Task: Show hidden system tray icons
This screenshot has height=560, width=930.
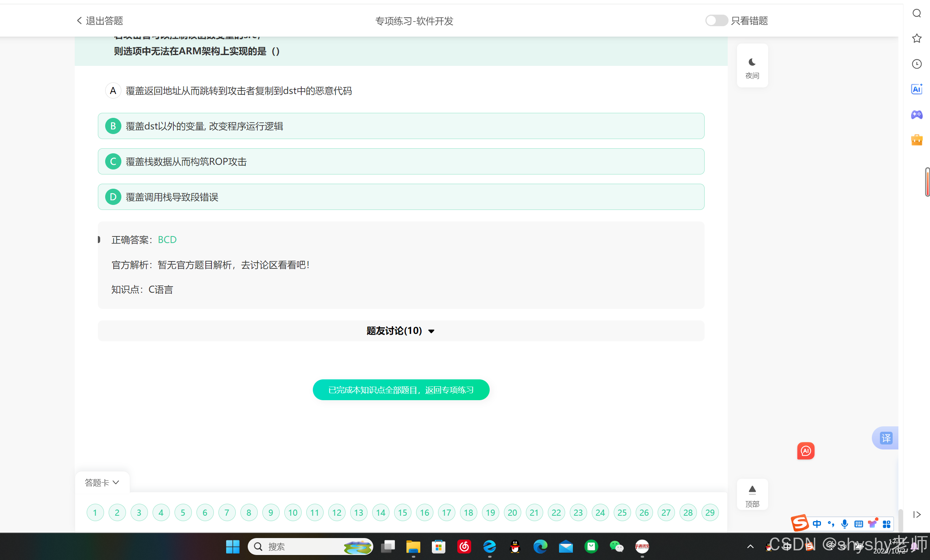Action: pyautogui.click(x=750, y=547)
